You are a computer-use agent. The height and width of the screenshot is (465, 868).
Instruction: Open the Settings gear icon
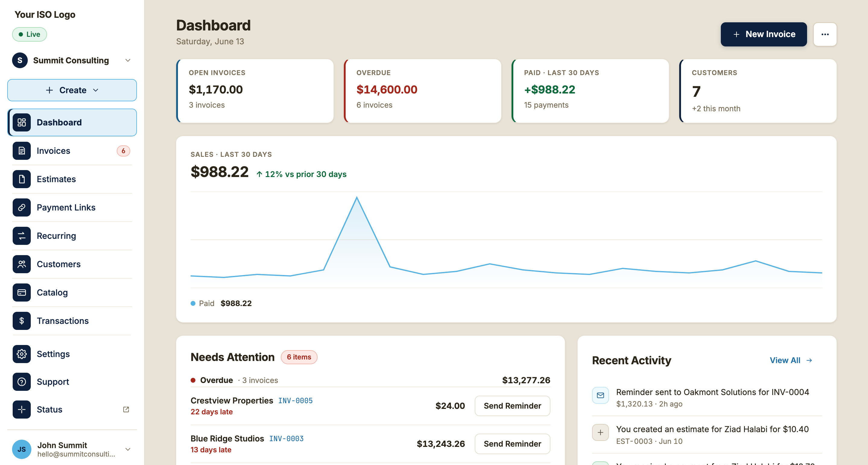(22, 354)
